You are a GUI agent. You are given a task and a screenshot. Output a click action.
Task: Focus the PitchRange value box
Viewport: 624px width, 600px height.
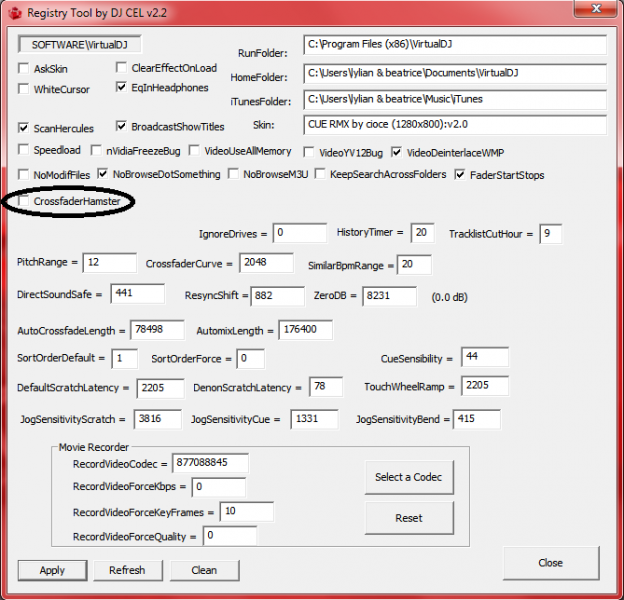tap(109, 263)
